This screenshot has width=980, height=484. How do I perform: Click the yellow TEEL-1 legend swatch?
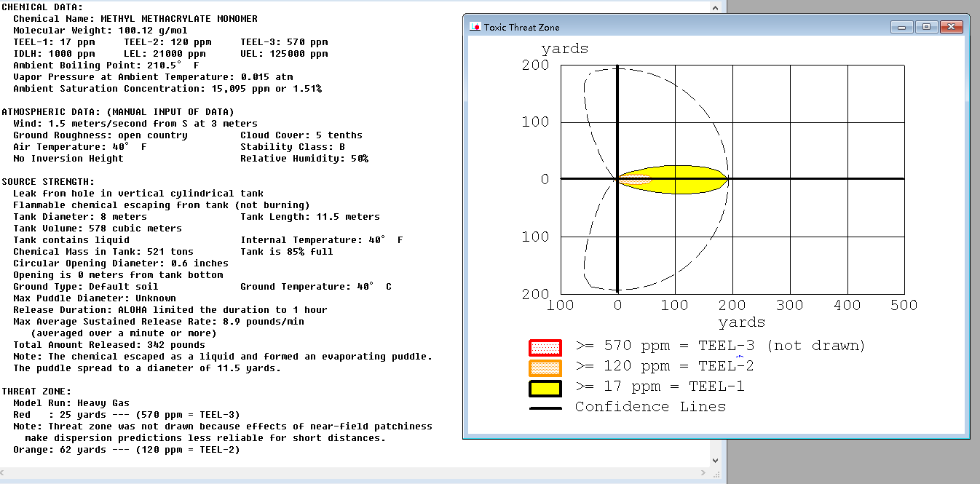click(545, 389)
